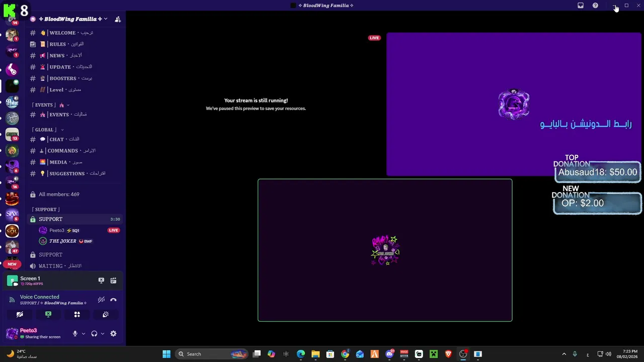The image size is (644, 362).
Task: Open Microsoft Edge from taskbar
Action: click(301, 354)
